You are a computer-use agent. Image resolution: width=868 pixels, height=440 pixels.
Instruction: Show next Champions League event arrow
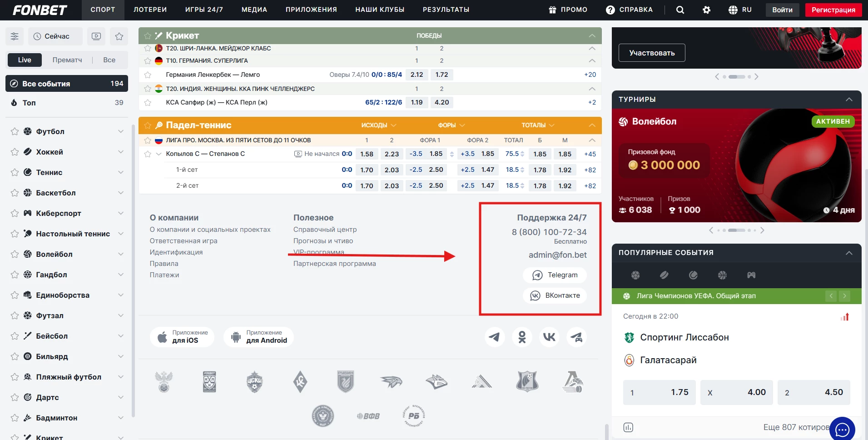click(x=844, y=296)
